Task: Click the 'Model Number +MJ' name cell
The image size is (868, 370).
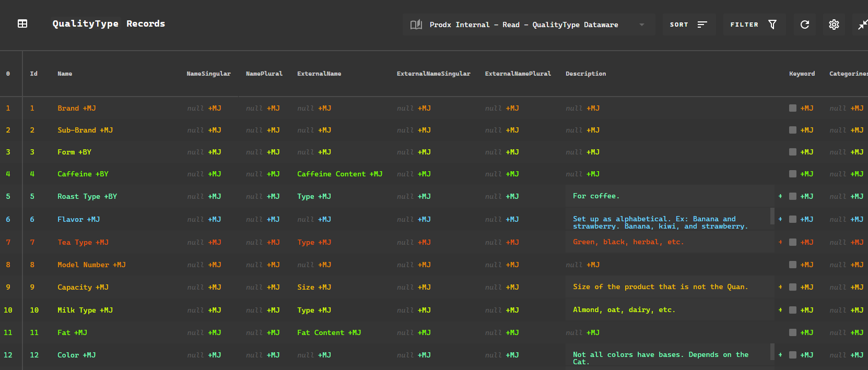Action: click(91, 265)
